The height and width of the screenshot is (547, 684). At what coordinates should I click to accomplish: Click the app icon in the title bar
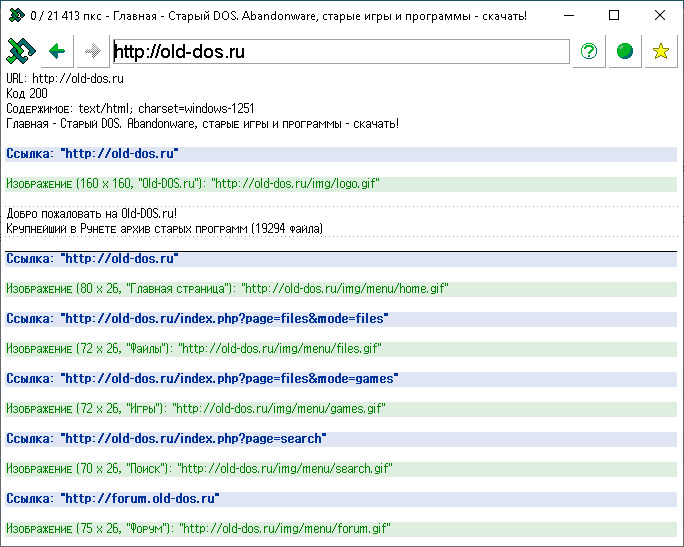point(16,15)
